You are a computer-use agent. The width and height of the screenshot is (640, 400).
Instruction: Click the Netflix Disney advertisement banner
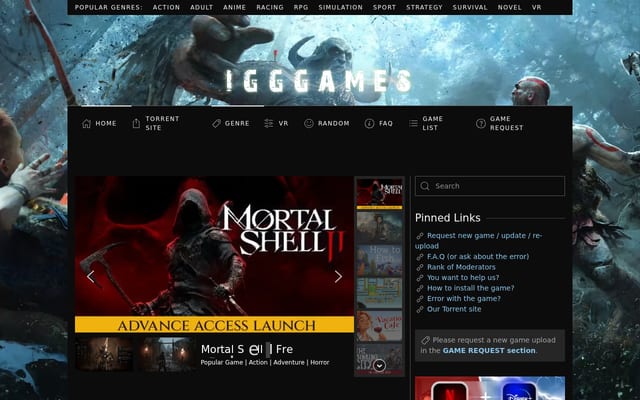[x=490, y=388]
